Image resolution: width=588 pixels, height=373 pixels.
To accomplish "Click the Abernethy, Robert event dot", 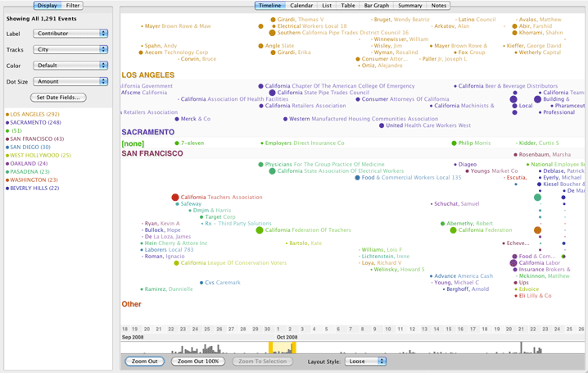I will coord(442,224).
